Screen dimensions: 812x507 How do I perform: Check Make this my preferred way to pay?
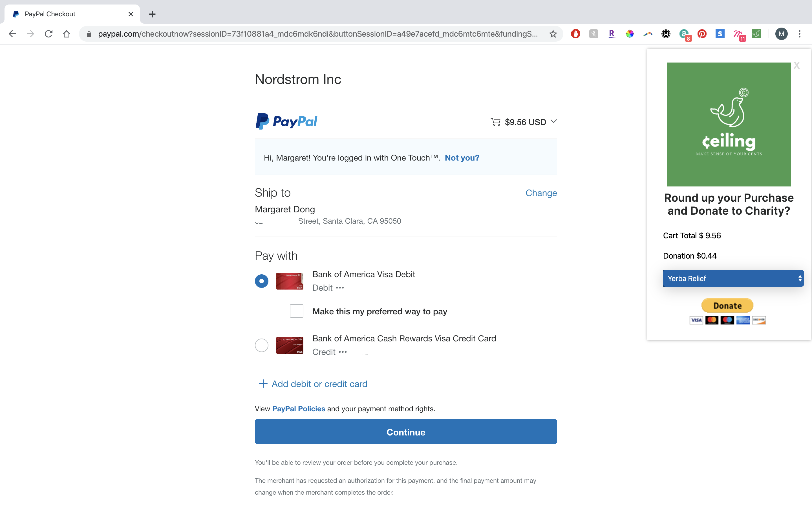(x=296, y=311)
